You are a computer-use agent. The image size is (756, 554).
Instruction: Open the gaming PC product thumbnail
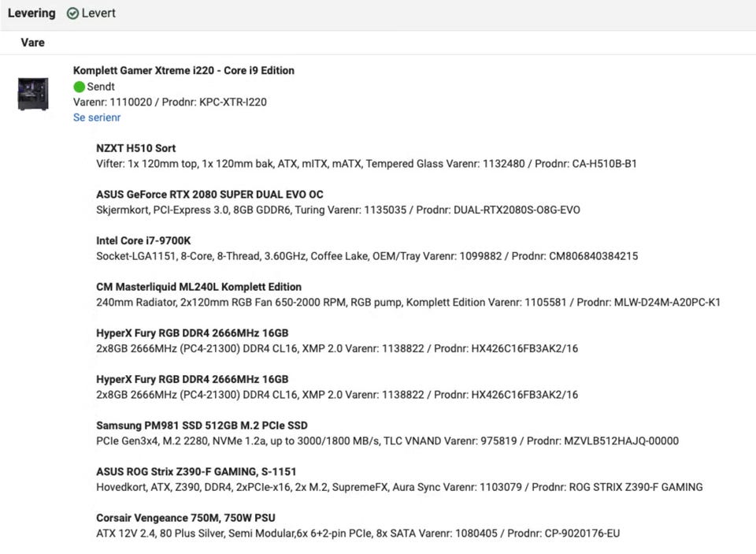33,94
